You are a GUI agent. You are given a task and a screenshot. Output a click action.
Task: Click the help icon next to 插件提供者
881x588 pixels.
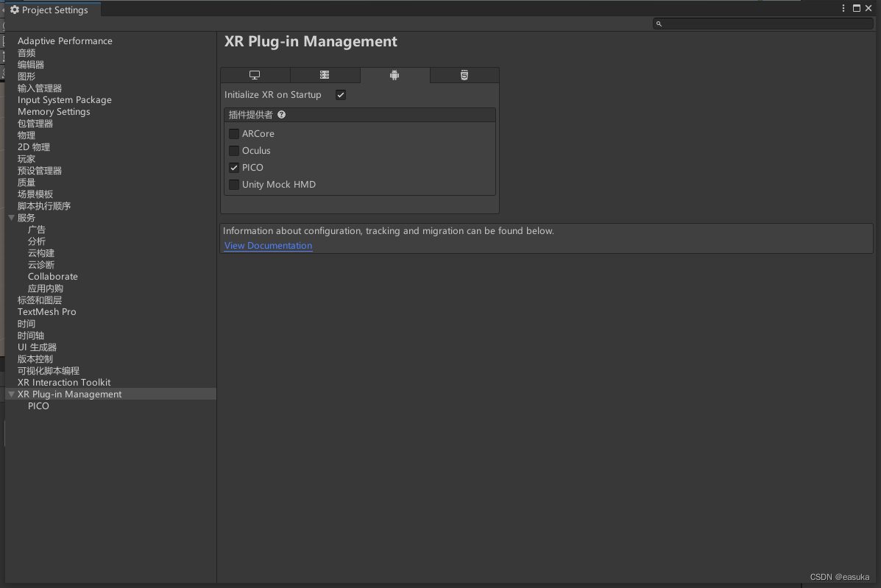coord(281,115)
